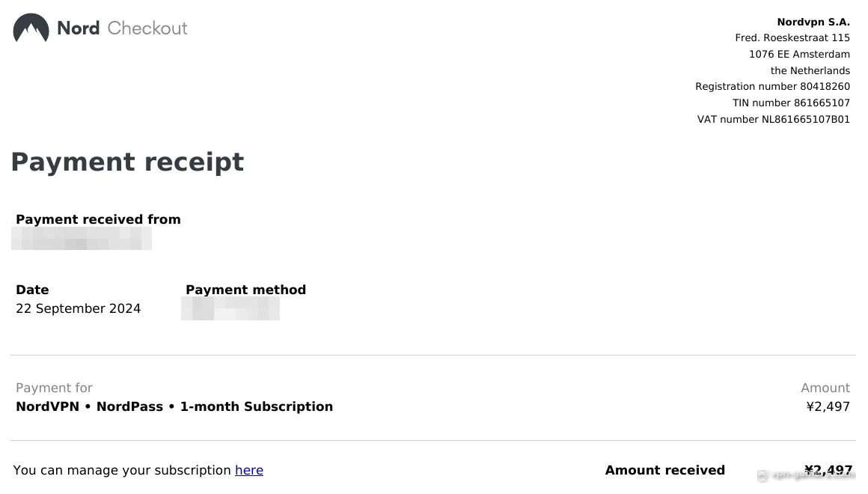Open the subscription management 'here' link
The height and width of the screenshot is (494, 868).
coord(249,470)
